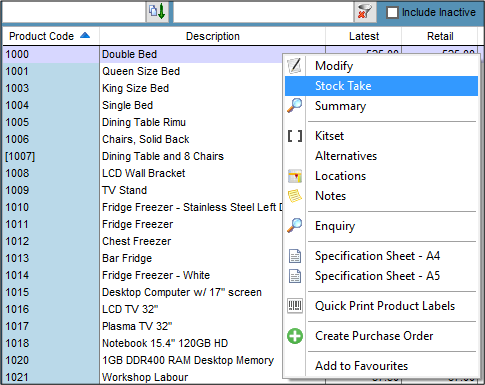Select Stock Take in the context menu
This screenshot has height=385, width=485.
point(381,86)
